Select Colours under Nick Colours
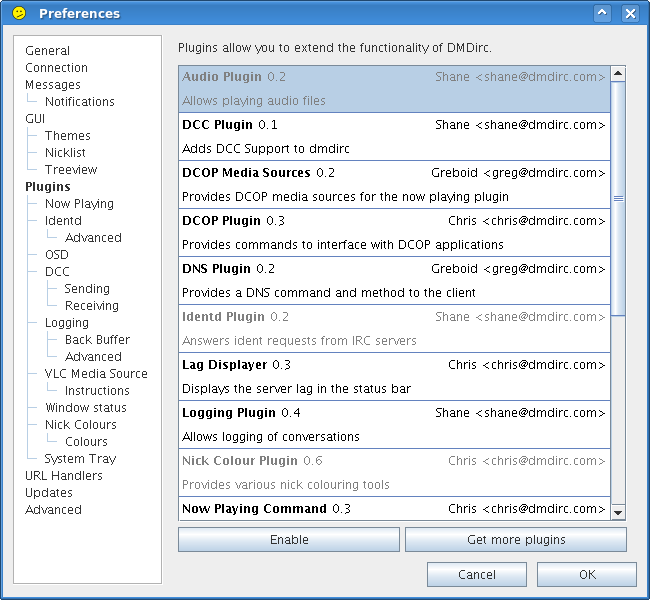The image size is (650, 600). [x=86, y=442]
